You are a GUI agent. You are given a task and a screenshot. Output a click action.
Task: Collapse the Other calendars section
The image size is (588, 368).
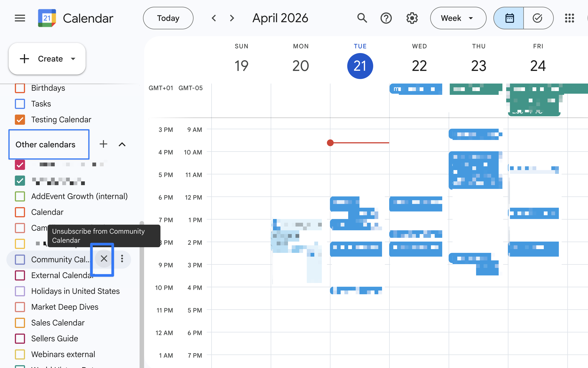(122, 144)
